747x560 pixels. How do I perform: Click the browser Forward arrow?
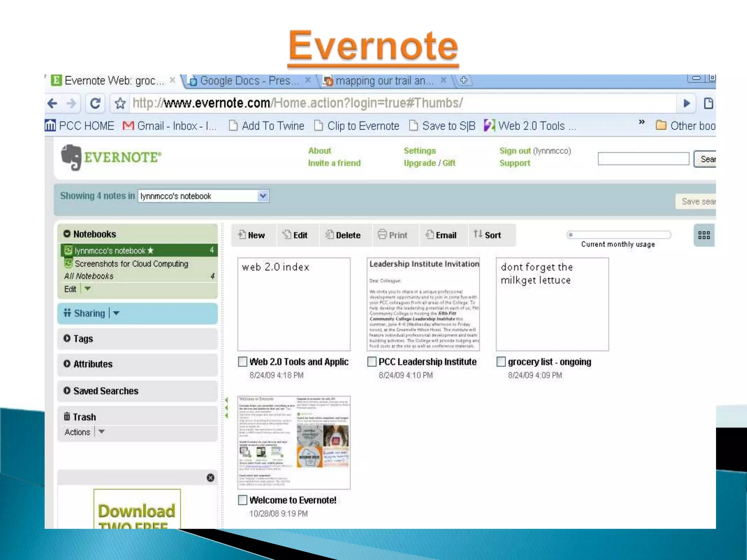pos(71,104)
